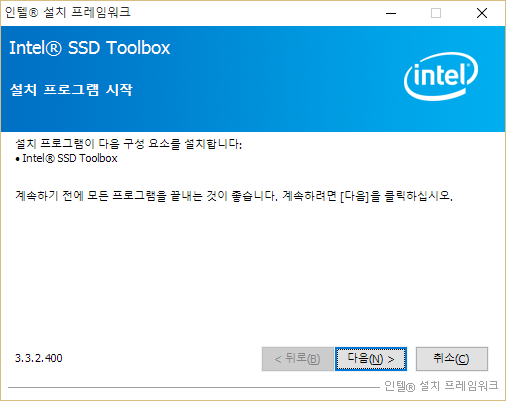The image size is (506, 401).
Task: Click the subtitle 설치 프로그램 시작
Action: 71,90
